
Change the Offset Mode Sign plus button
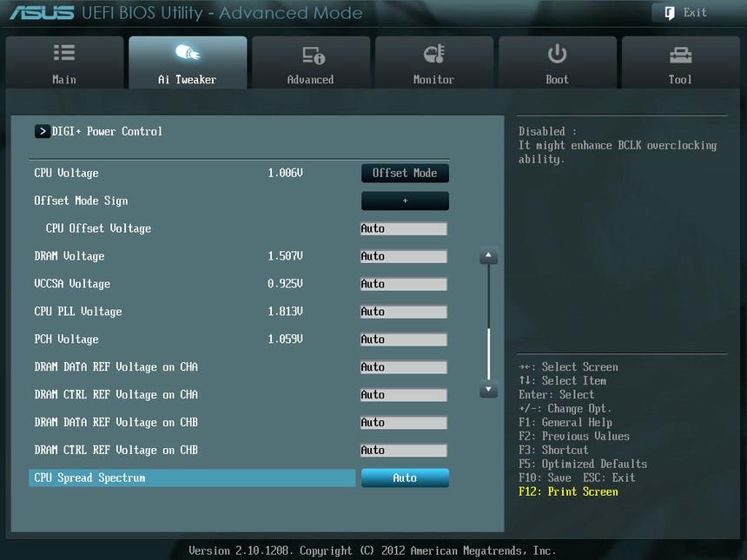[x=405, y=201]
